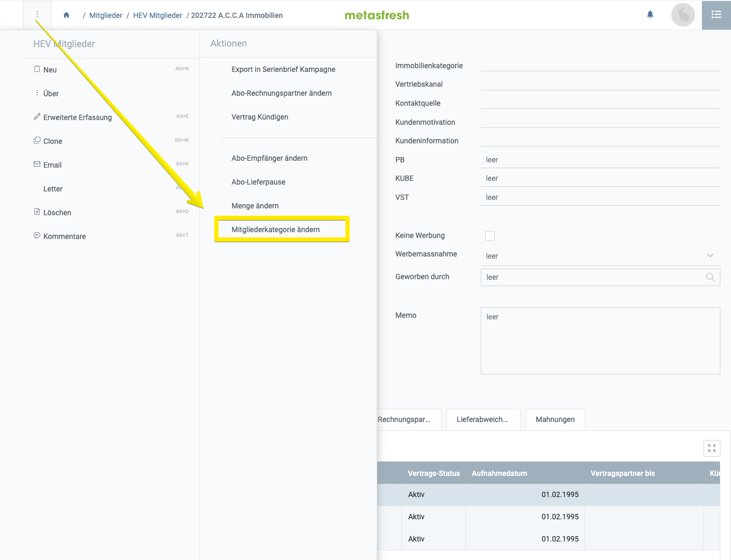Choose Menge ändern action
This screenshot has height=560, width=731.
(255, 206)
